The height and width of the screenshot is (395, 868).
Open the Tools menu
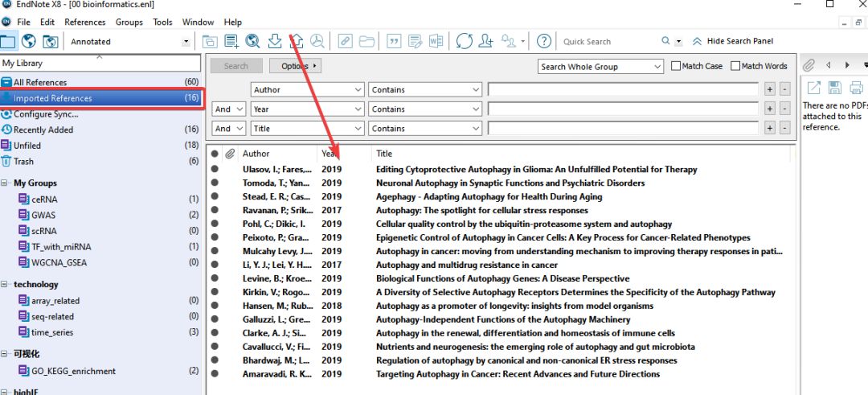point(162,23)
